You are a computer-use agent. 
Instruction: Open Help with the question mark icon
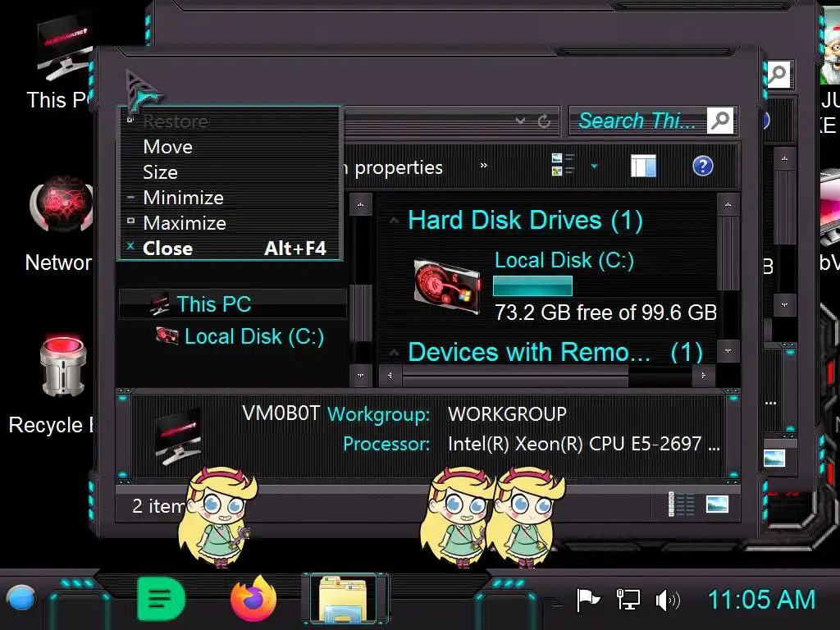[x=702, y=166]
